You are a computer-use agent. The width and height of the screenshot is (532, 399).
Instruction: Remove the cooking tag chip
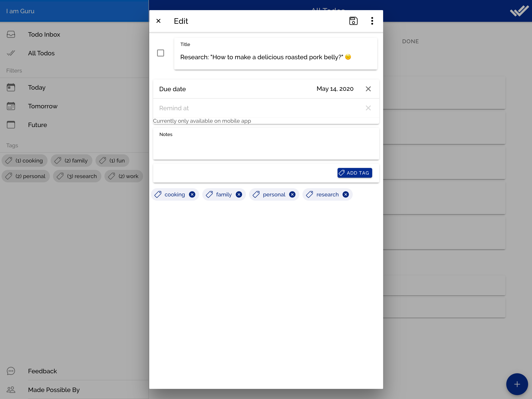[192, 194]
